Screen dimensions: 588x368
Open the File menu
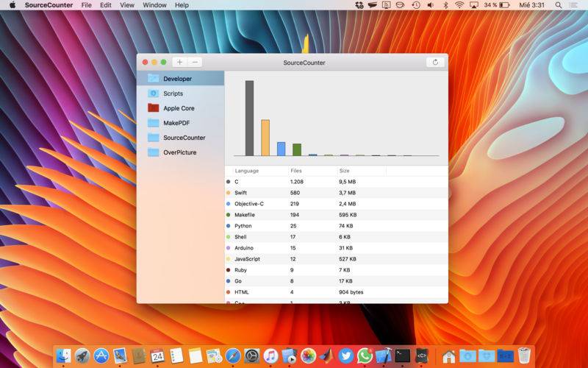(x=86, y=5)
